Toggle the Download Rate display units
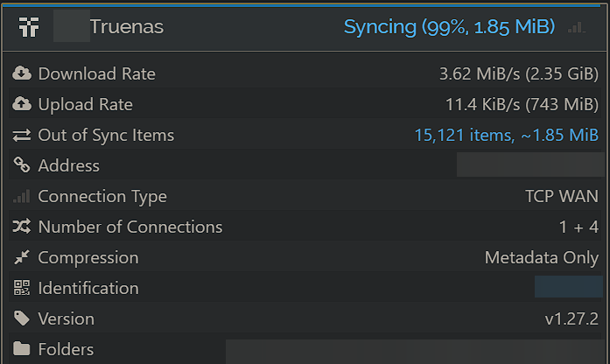Screen dimensions: 610x364 pos(519,73)
